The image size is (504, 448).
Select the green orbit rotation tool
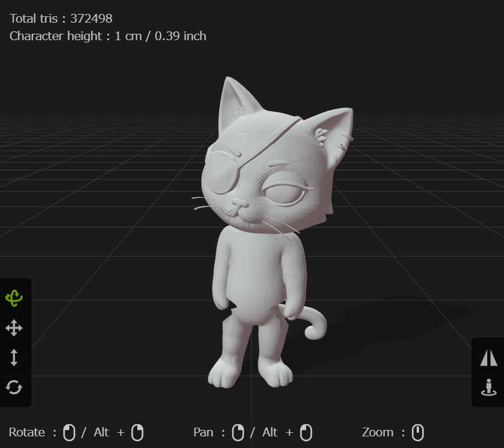tap(15, 297)
